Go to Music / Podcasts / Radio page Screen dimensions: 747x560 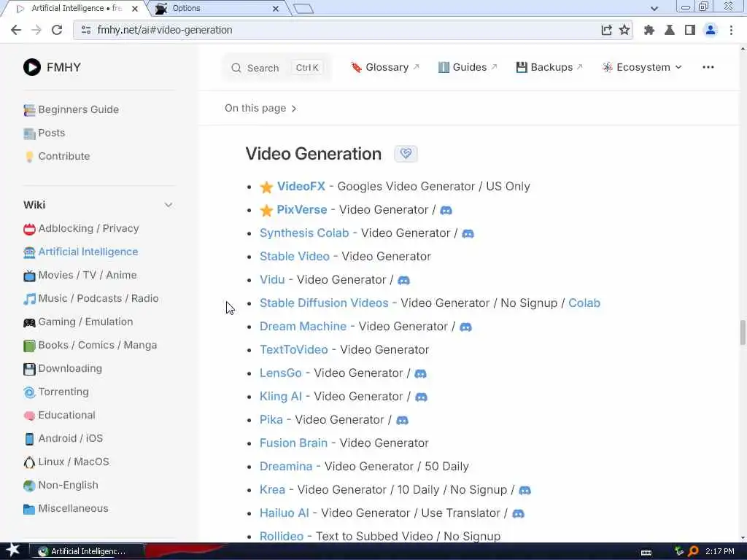coord(91,298)
